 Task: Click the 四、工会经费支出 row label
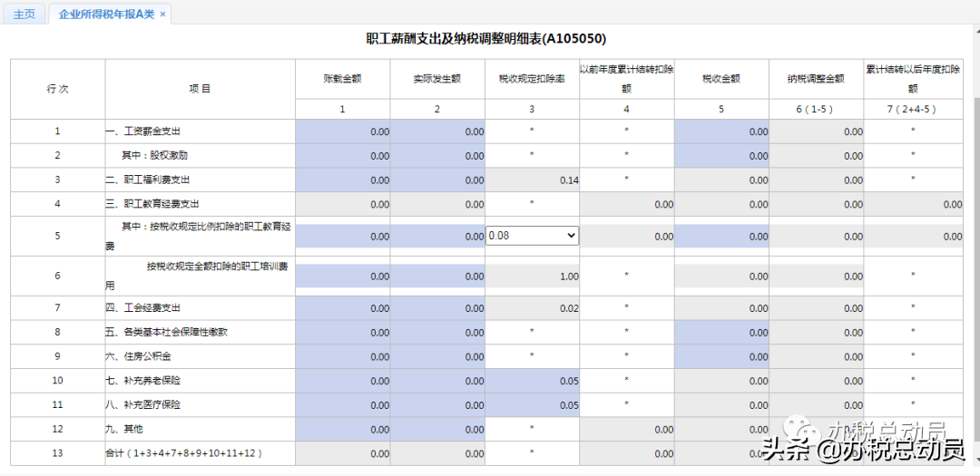[x=143, y=308]
